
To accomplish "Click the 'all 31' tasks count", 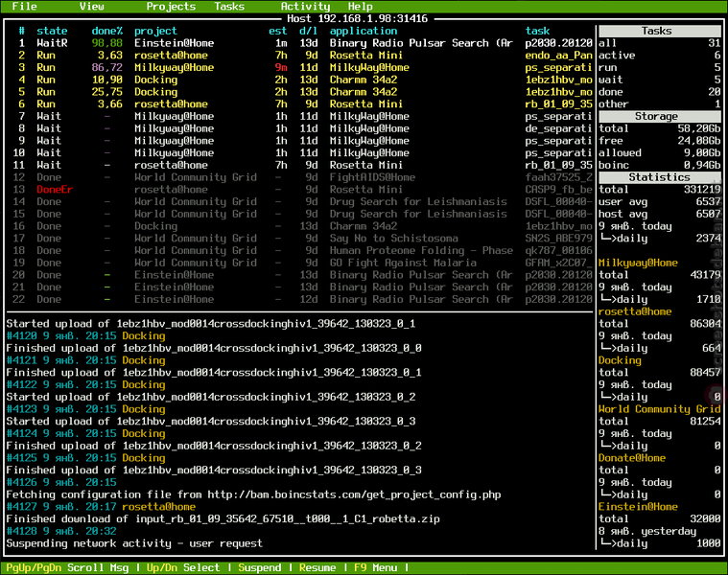I will 659,43.
